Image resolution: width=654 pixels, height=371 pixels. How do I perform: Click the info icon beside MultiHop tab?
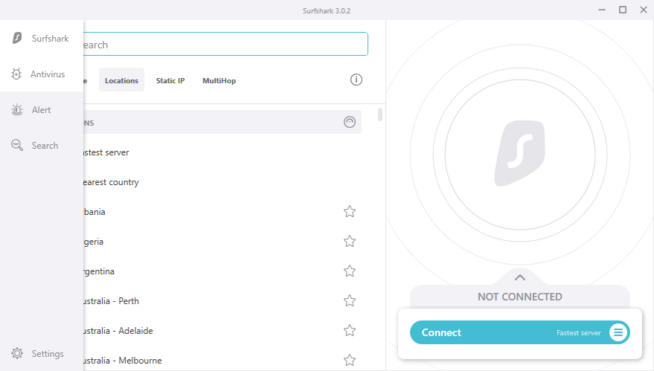[356, 80]
